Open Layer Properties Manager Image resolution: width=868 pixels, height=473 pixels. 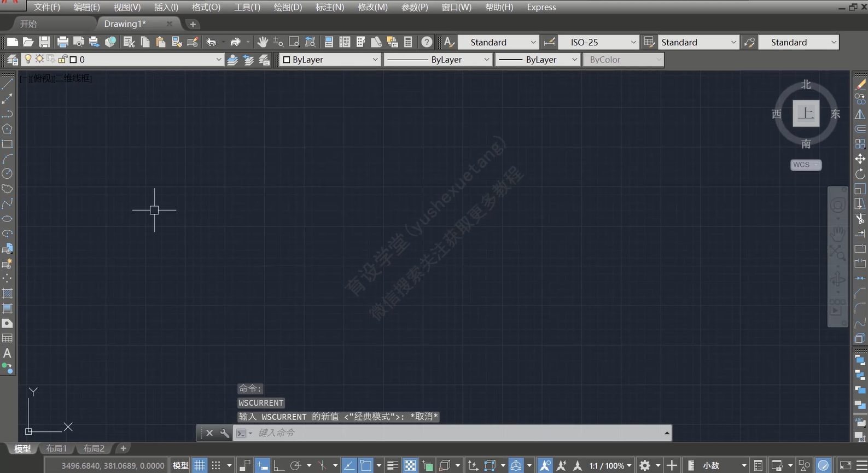pyautogui.click(x=13, y=60)
